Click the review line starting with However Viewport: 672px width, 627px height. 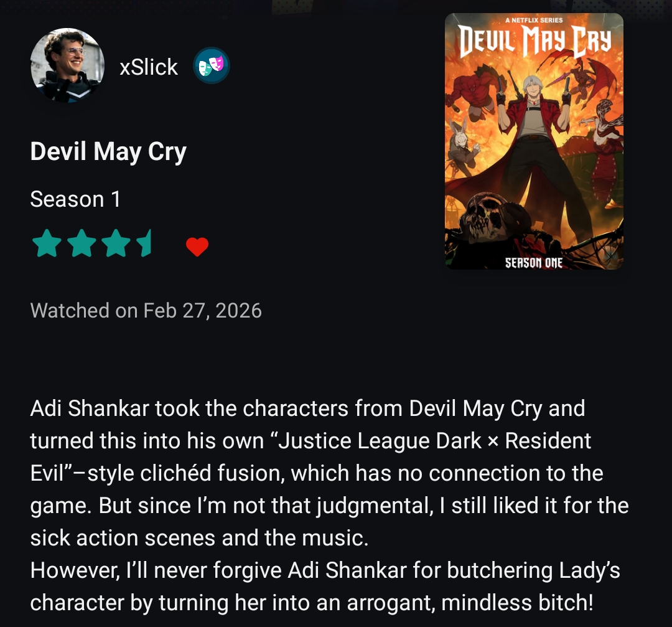[325, 570]
